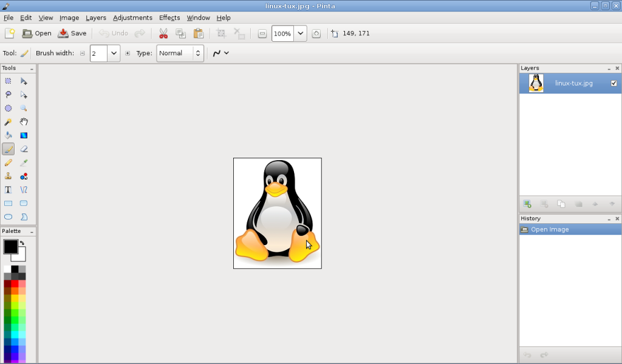The width and height of the screenshot is (622, 364).
Task: Select the Paintbrush tool in Tools panel
Action: click(9, 149)
